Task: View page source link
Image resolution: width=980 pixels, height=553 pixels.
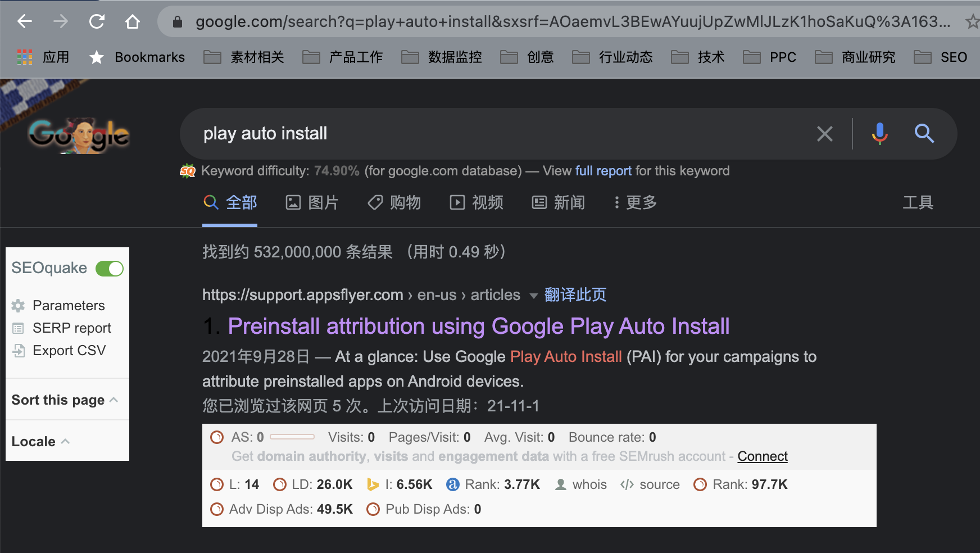Action: point(650,484)
